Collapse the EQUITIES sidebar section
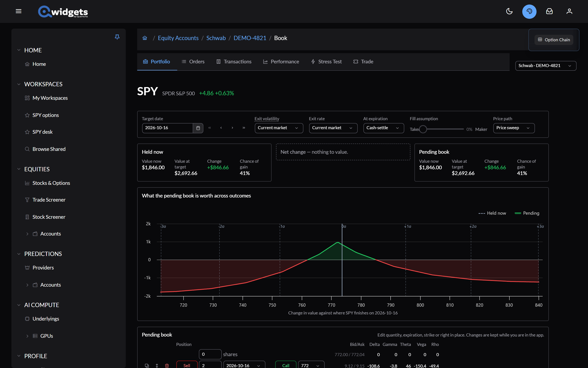This screenshot has width=588, height=368. pos(19,169)
